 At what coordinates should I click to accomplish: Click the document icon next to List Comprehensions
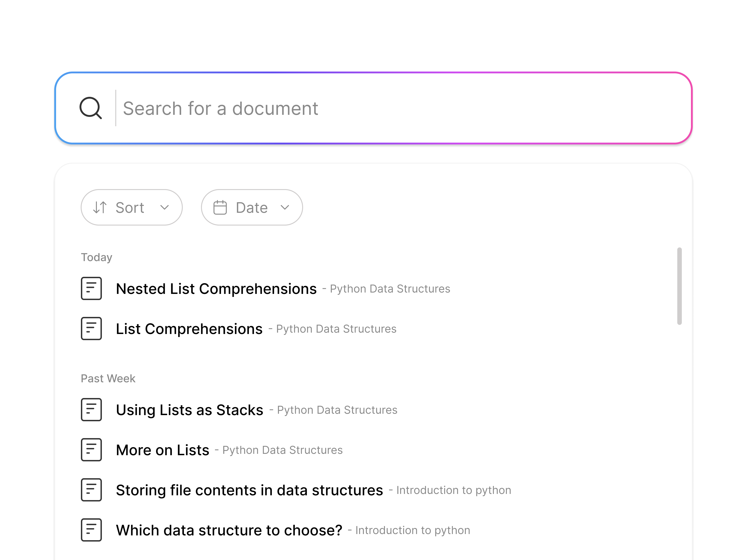[x=91, y=329]
